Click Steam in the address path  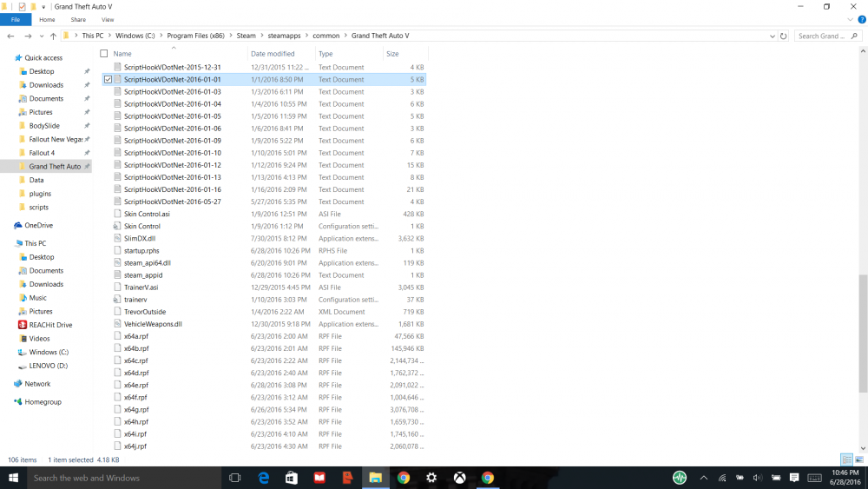pos(247,36)
